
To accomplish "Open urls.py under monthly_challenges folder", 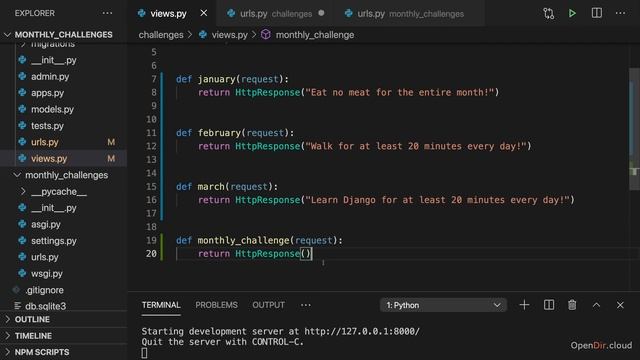I will (x=63, y=257).
